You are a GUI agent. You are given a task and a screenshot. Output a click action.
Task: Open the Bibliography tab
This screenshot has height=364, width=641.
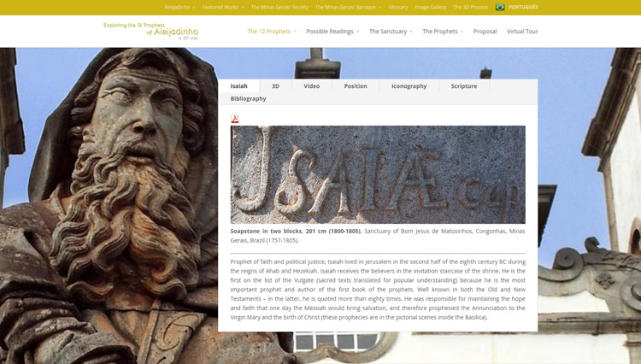(x=248, y=98)
